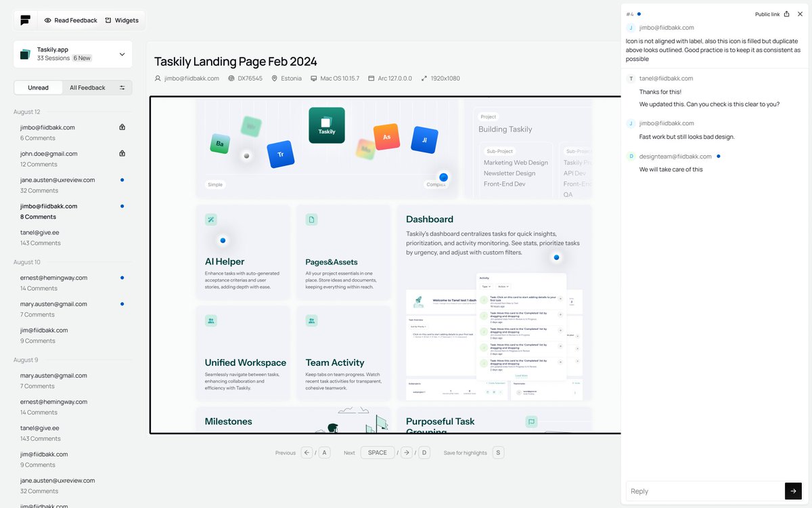Select the blue comment marker in AI Helper card

click(223, 240)
